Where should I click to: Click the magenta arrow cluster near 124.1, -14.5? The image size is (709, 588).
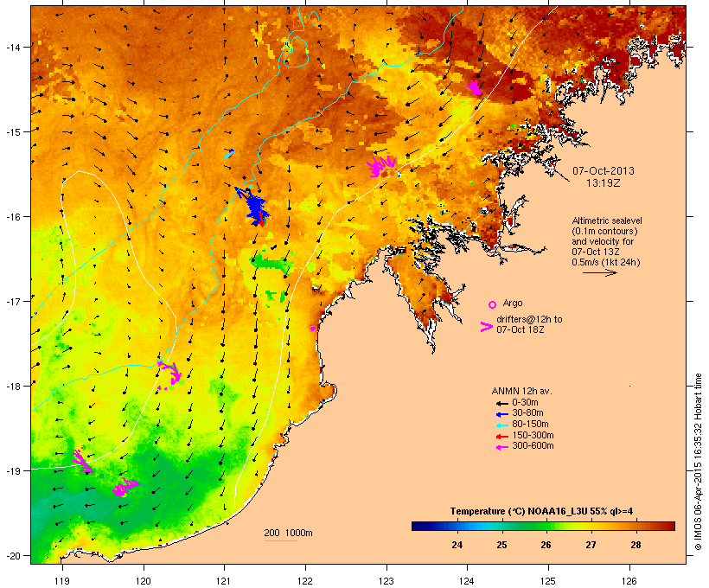click(x=475, y=87)
